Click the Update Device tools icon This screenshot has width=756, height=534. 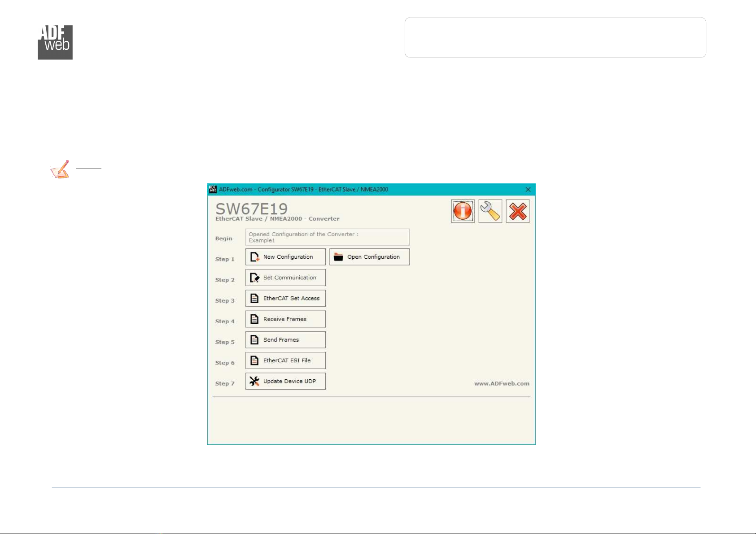pos(254,381)
